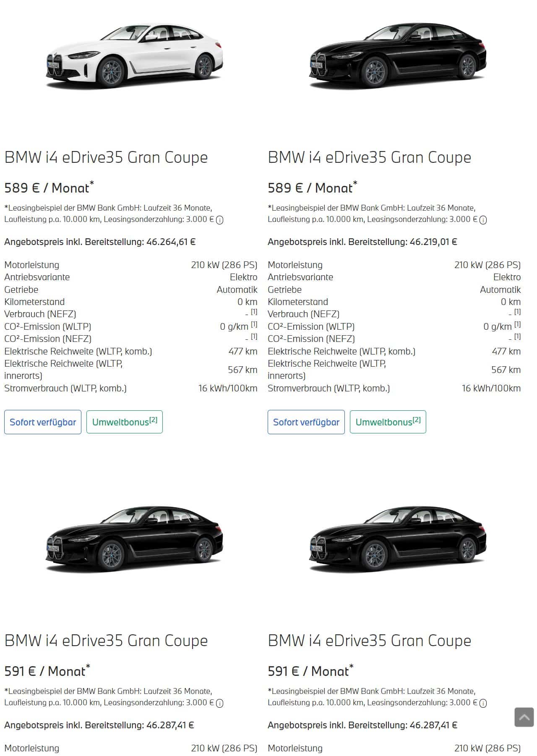Open leasing info icon for bottom-right i4
The image size is (537, 756).
click(x=483, y=704)
